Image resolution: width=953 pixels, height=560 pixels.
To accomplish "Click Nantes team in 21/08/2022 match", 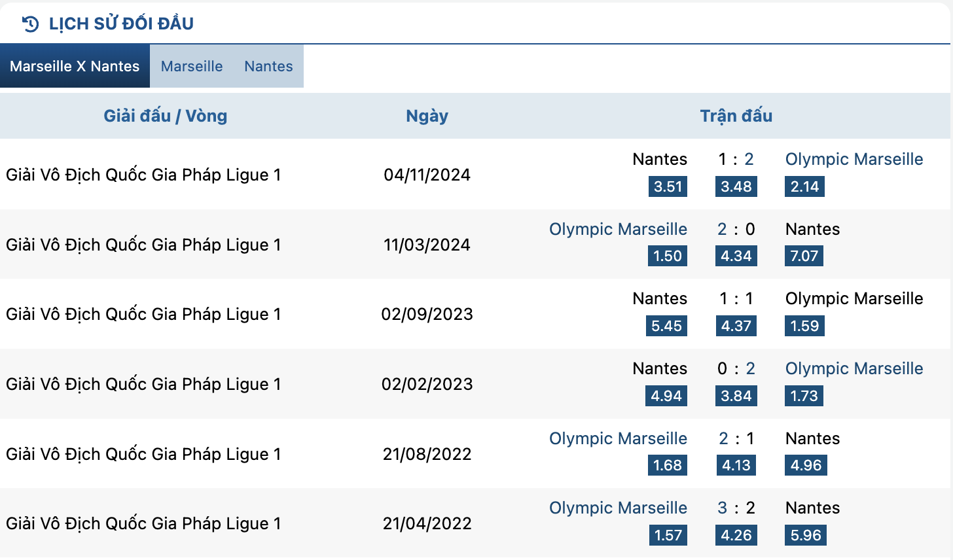I will [812, 438].
